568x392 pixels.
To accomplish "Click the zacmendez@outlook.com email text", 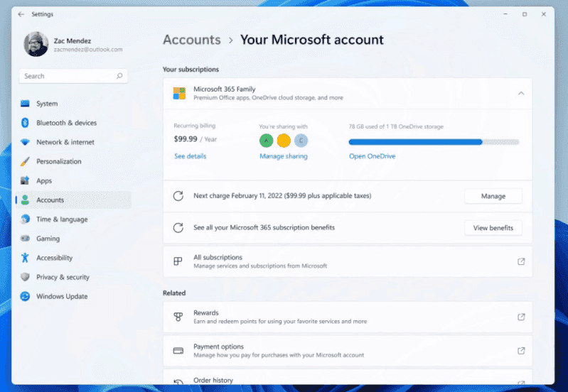I will (x=88, y=50).
